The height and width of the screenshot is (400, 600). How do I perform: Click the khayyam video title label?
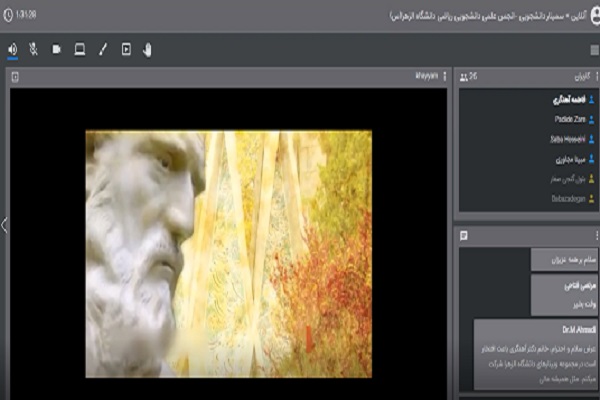(x=427, y=76)
